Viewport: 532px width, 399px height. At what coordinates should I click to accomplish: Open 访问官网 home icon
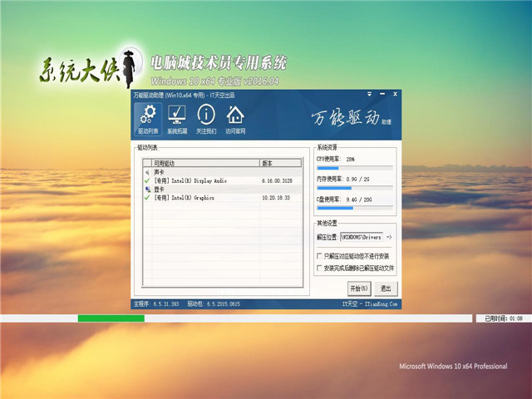point(235,120)
